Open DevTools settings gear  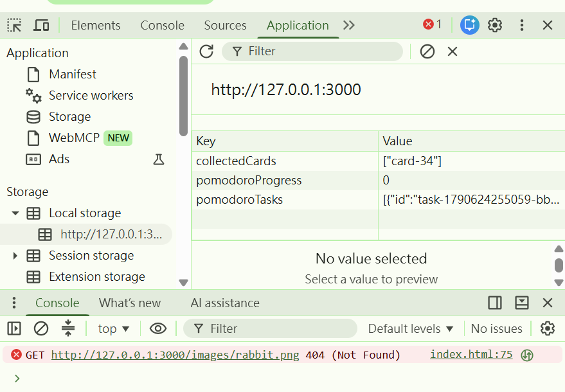(495, 25)
